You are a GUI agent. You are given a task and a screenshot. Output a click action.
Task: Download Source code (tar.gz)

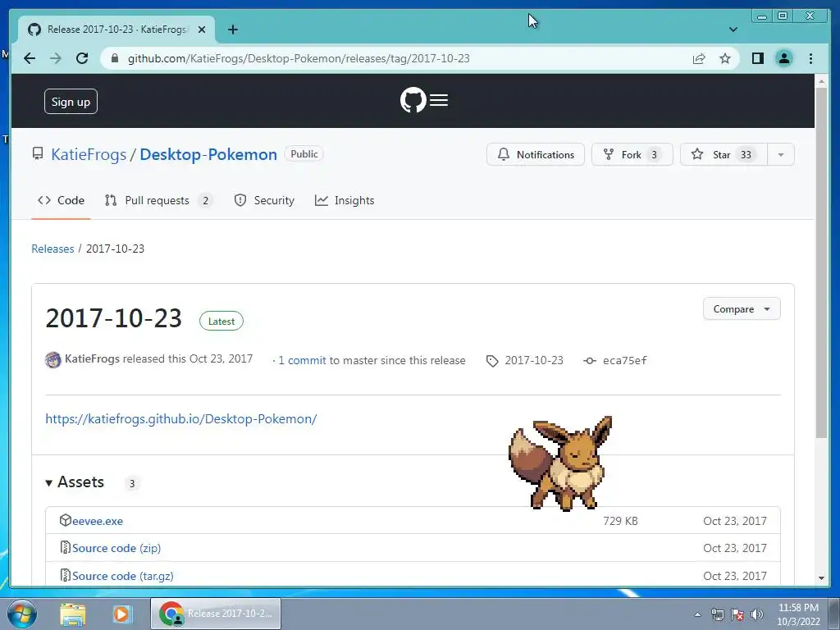123,576
